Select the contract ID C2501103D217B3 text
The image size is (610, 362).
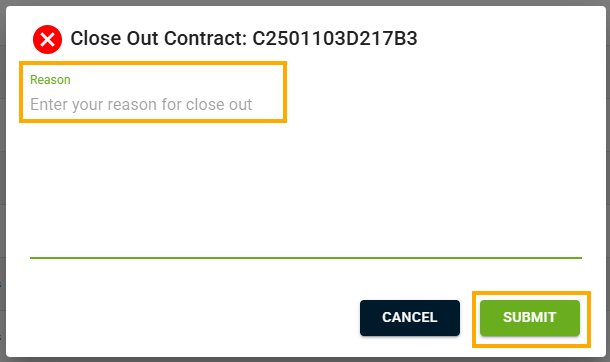[335, 38]
